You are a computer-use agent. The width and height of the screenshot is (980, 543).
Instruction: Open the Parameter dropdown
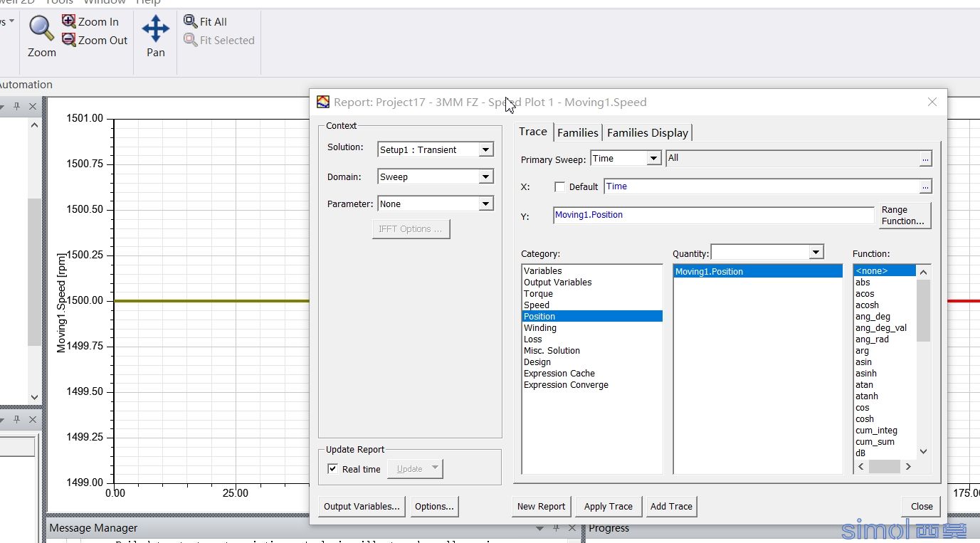tap(485, 204)
